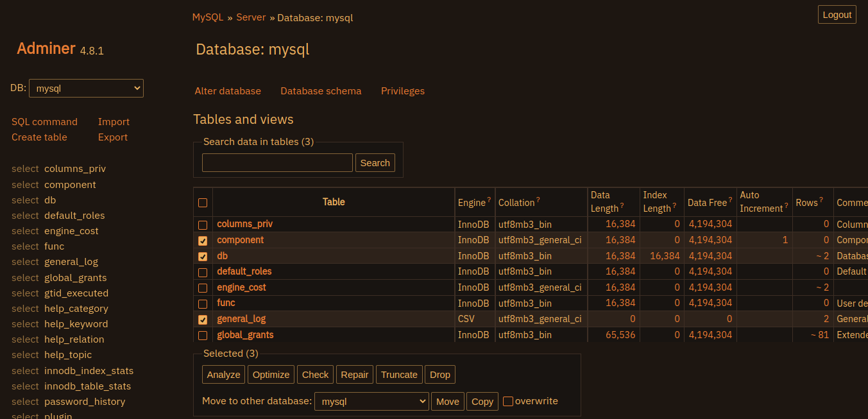868x419 pixels.
Task: Check the global_grants table checkbox
Action: coord(203,336)
